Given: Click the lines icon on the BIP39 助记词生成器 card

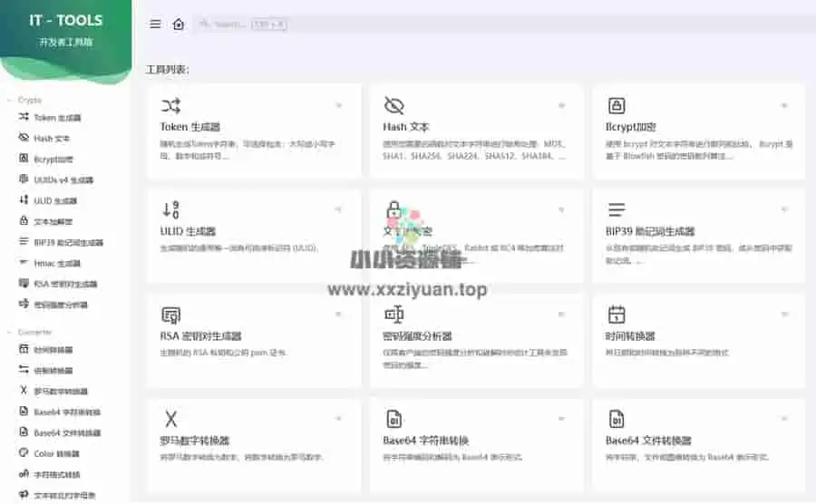Looking at the screenshot, I should (617, 209).
